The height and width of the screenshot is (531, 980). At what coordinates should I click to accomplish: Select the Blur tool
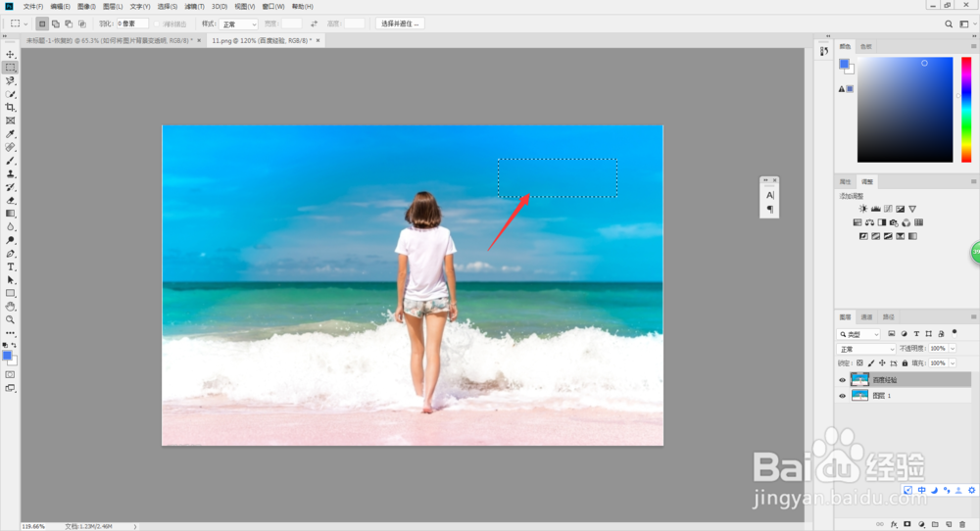click(10, 226)
